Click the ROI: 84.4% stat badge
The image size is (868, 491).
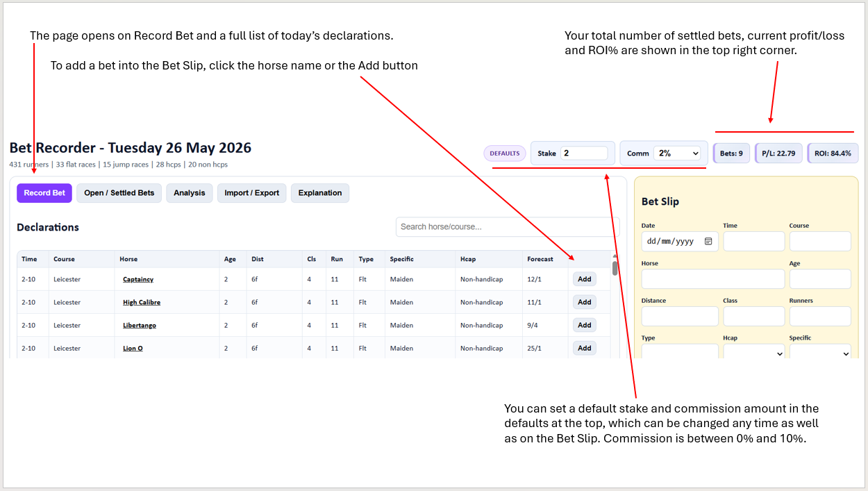click(x=833, y=153)
